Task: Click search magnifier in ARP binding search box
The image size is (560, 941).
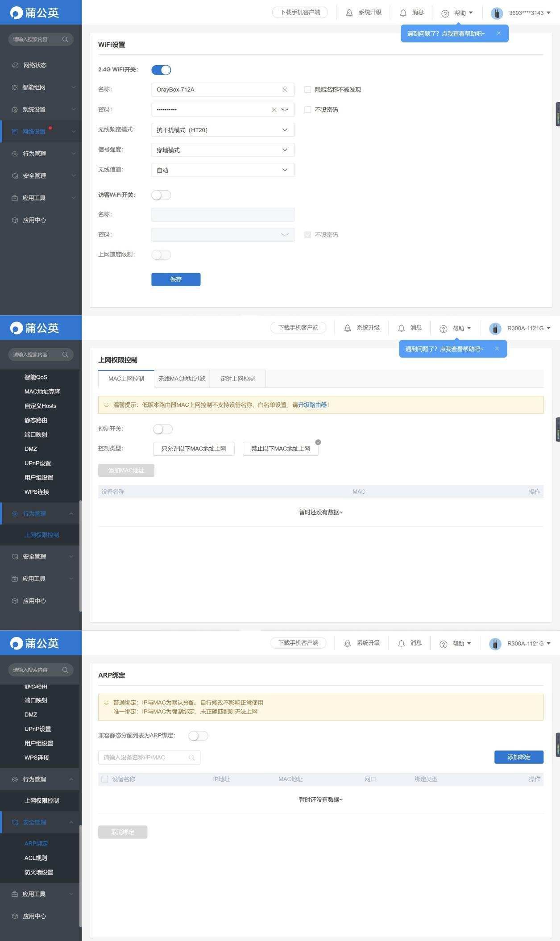Action: 192,758
